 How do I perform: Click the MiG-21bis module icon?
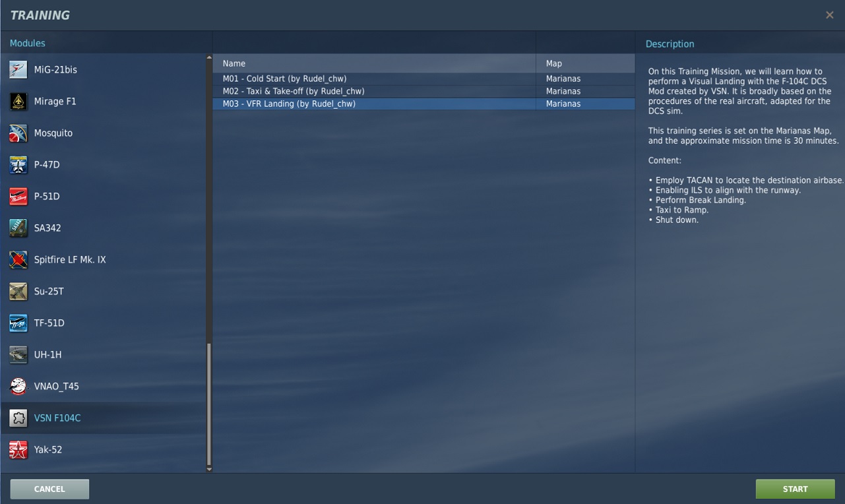click(x=18, y=70)
